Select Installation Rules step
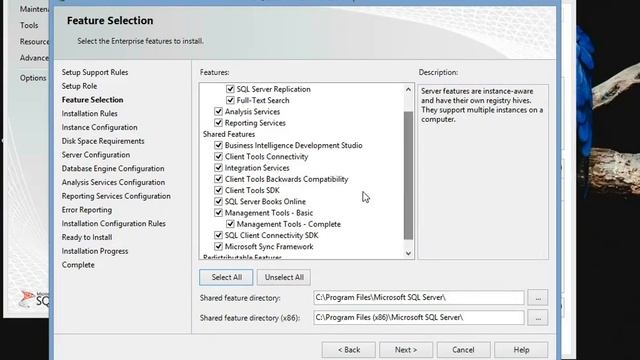This screenshot has width=640, height=360. pyautogui.click(x=89, y=113)
